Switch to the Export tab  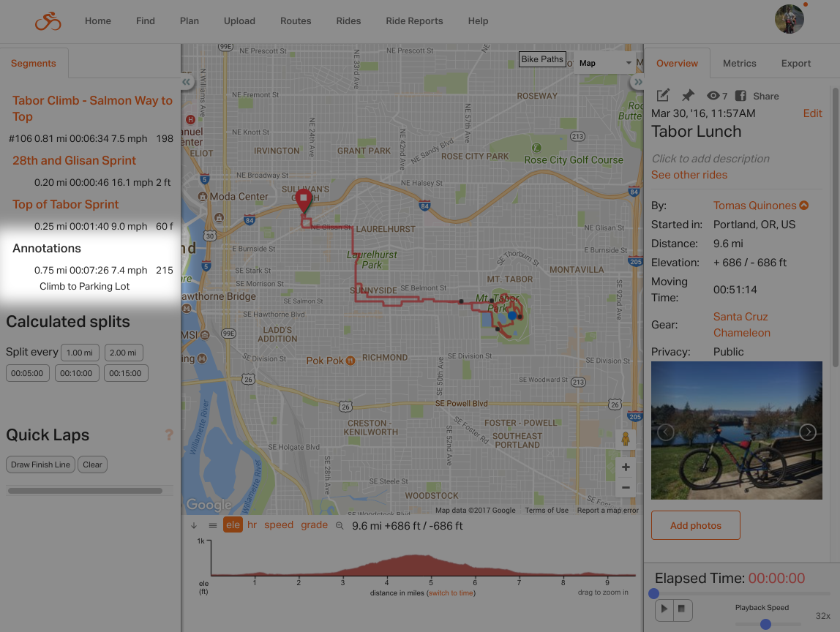pos(795,63)
